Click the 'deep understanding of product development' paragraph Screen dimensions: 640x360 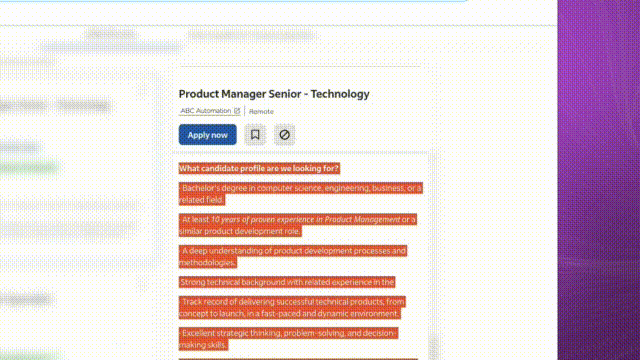293,257
